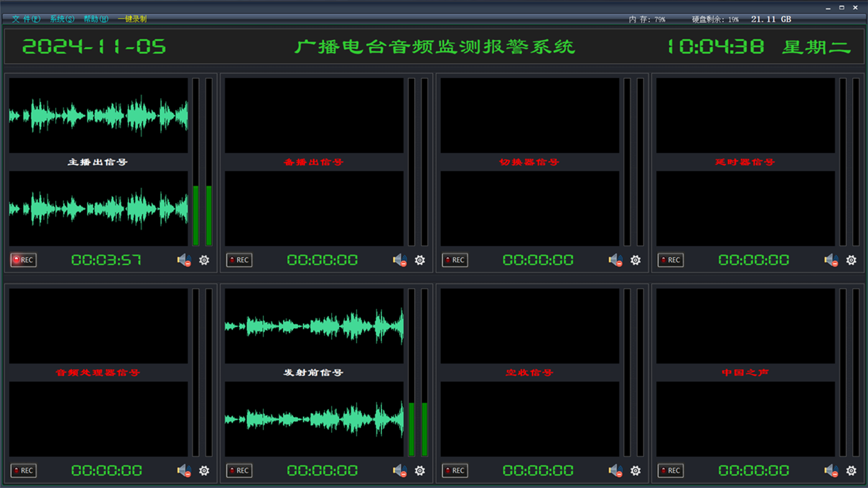Click speaker icon for 备播出信号 channel
Viewport: 868px width, 488px height.
coord(399,260)
